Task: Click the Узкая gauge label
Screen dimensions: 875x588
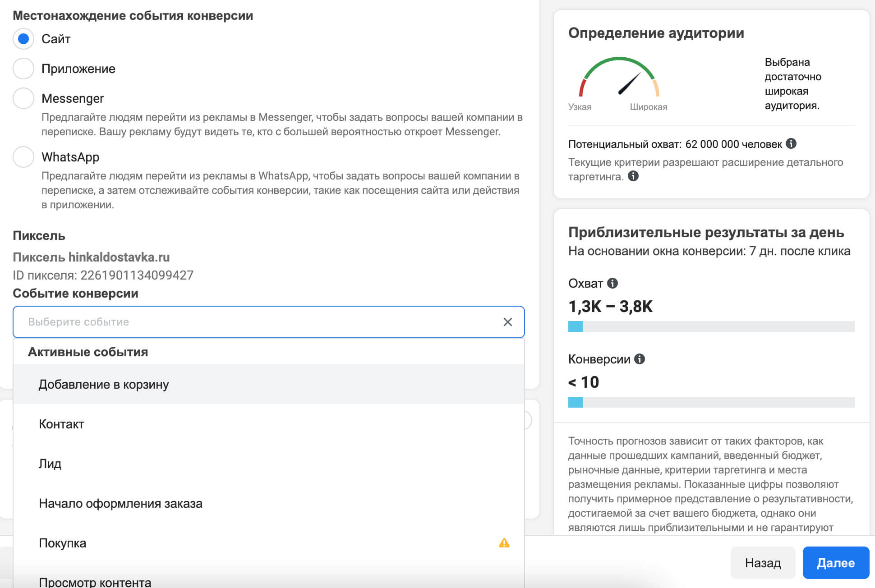Action: pos(580,107)
